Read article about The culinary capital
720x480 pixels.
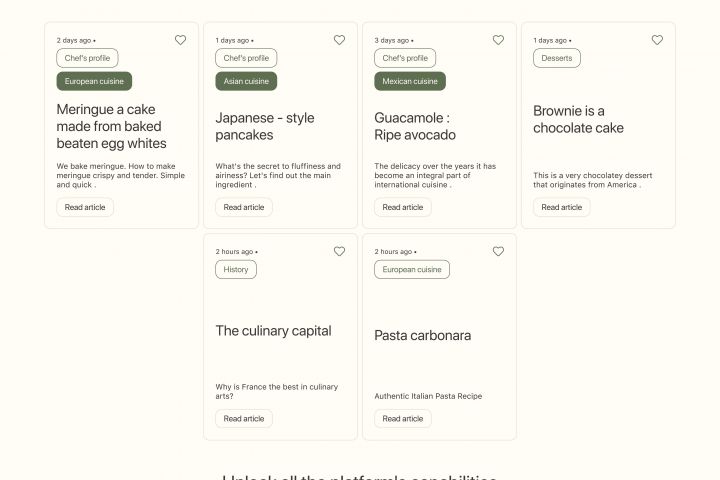[244, 419]
